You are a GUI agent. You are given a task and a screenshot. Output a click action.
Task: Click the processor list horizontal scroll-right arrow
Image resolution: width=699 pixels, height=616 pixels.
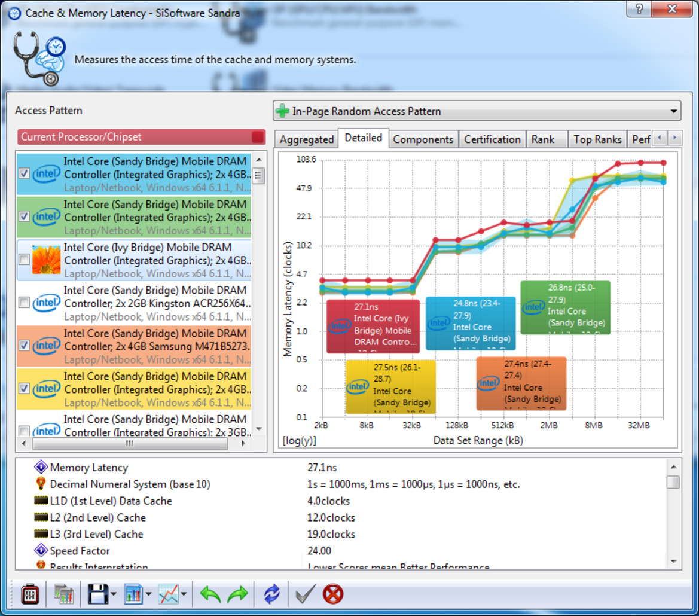(x=243, y=444)
